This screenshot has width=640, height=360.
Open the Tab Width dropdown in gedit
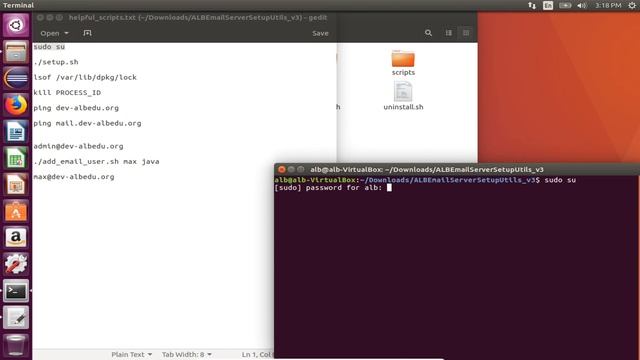[x=187, y=354]
